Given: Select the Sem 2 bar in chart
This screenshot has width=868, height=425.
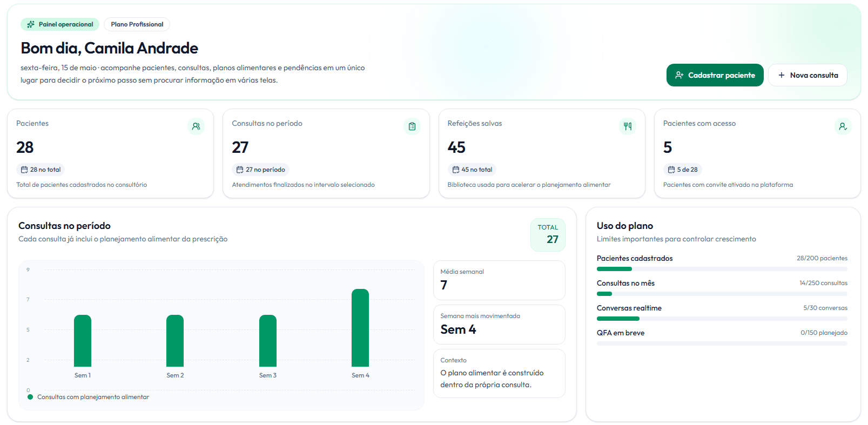Looking at the screenshot, I should 175,341.
